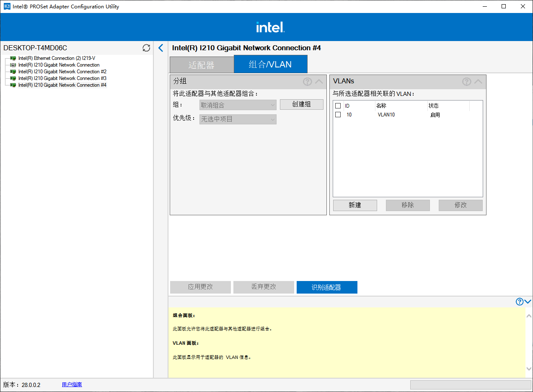Collapse the adapter tree with back chevron
The width and height of the screenshot is (533, 392).
pos(160,48)
